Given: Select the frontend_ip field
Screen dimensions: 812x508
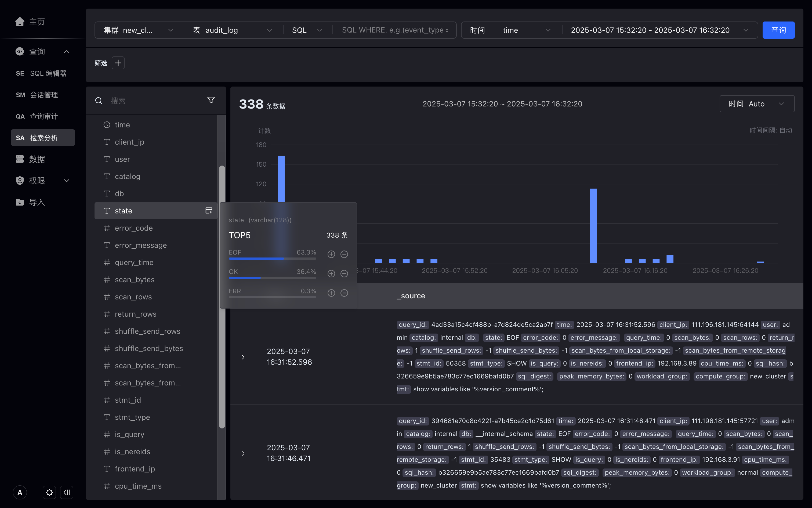Looking at the screenshot, I should tap(156, 469).
